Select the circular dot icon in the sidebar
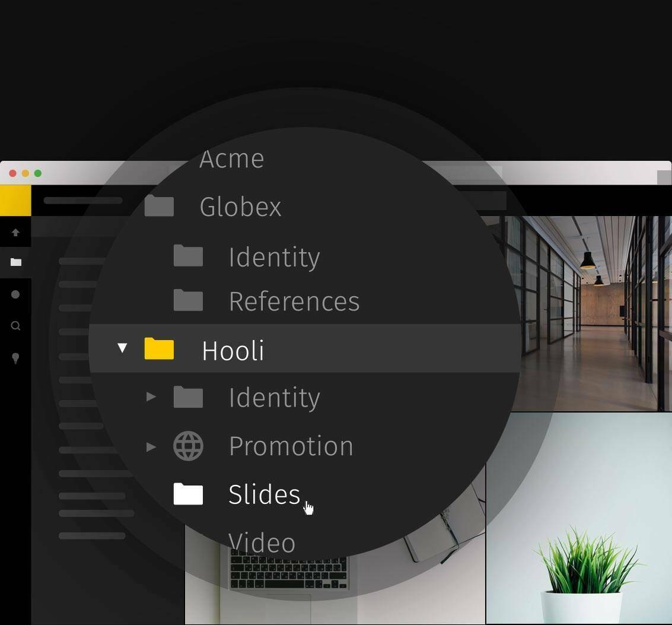 coord(15,293)
